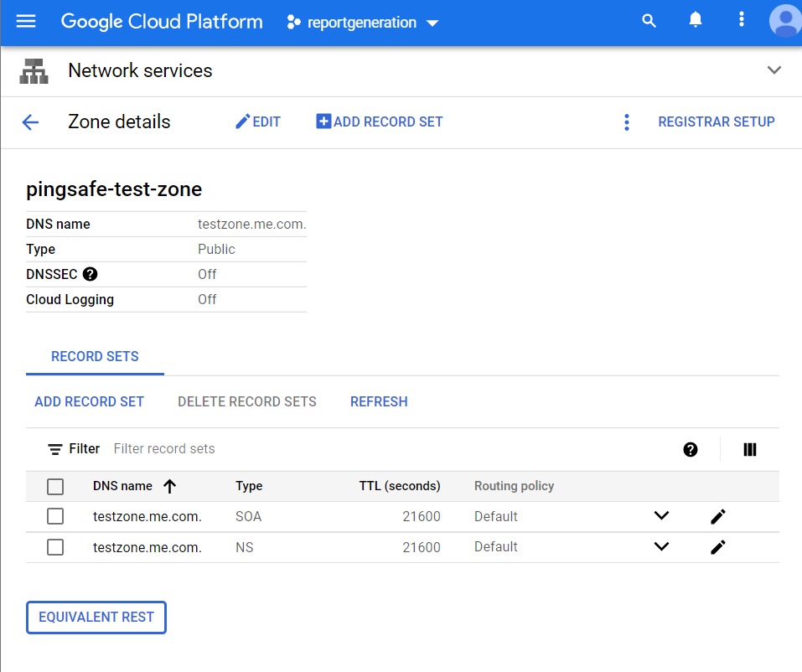
Task: Open column display options icon
Action: point(750,449)
